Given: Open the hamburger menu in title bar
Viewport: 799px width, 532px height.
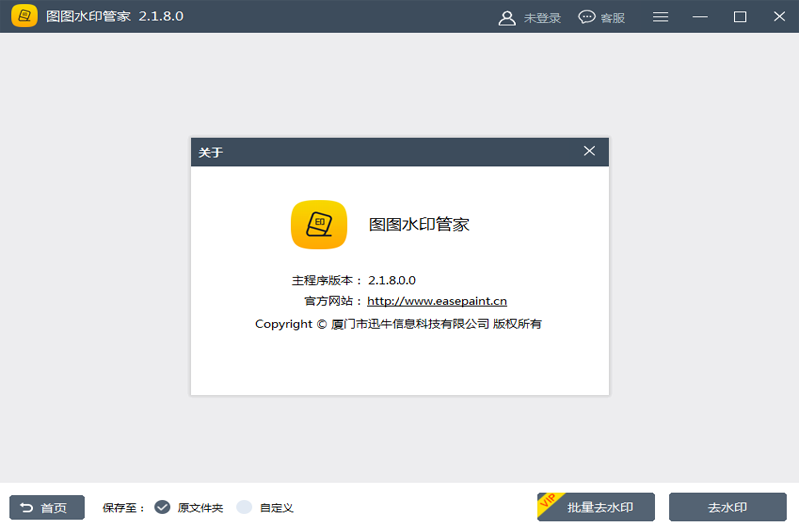Looking at the screenshot, I should point(661,17).
